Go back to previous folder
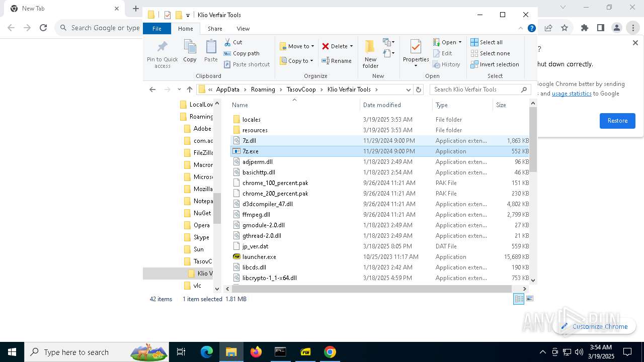Image resolution: width=644 pixels, height=362 pixels. pyautogui.click(x=152, y=89)
